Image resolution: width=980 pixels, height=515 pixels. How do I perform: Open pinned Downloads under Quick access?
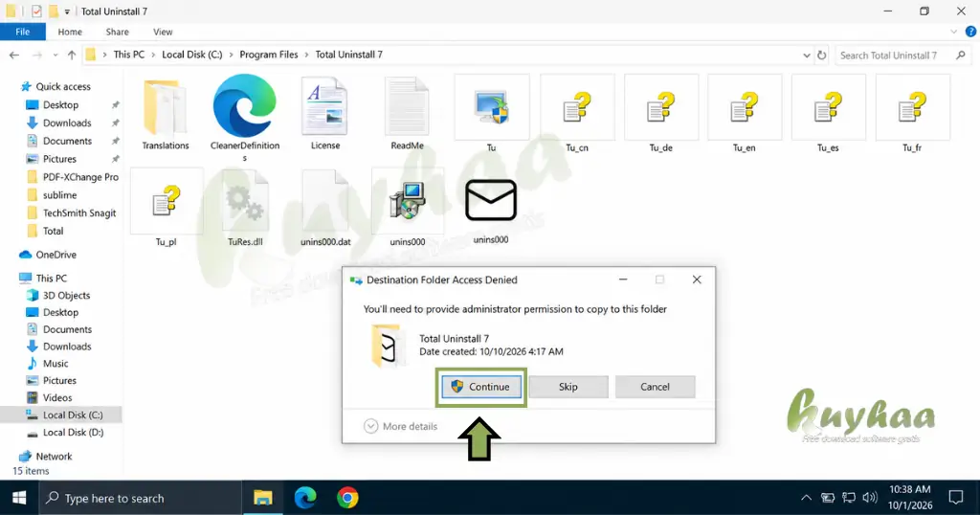[x=67, y=123]
